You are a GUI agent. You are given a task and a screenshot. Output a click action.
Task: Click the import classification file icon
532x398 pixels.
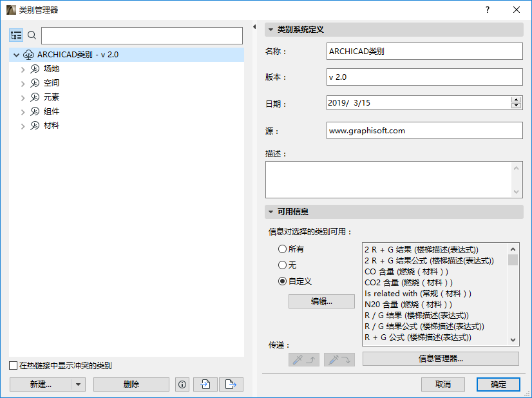[x=205, y=384]
